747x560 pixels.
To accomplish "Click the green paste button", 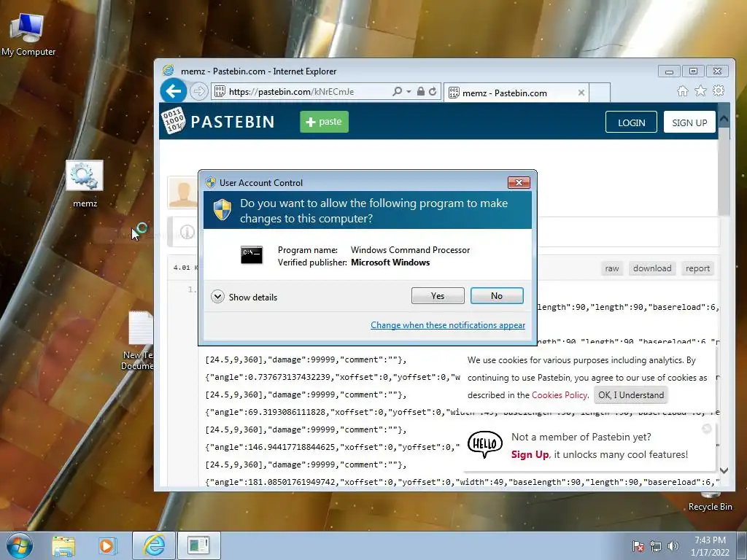I will pos(324,122).
